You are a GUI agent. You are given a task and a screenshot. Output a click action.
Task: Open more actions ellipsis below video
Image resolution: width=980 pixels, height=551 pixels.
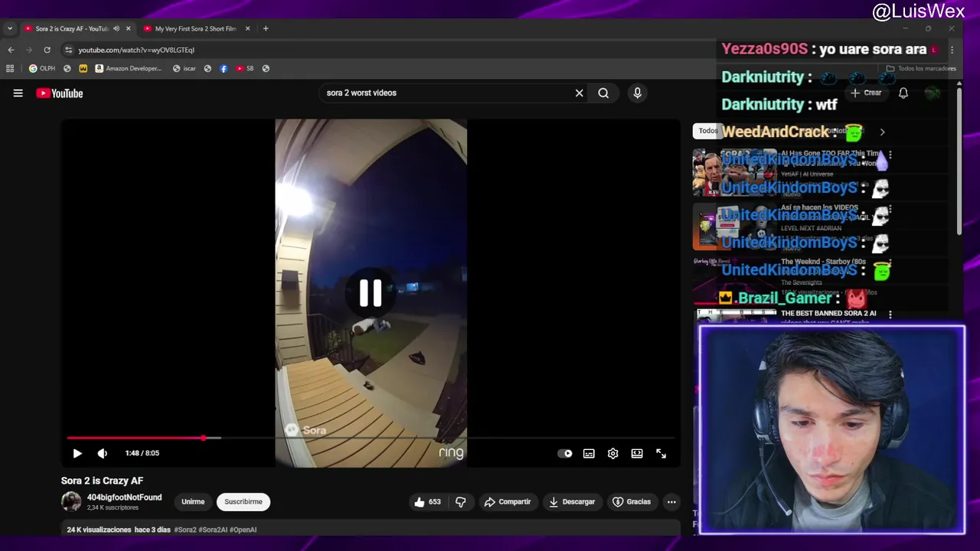[x=671, y=502]
